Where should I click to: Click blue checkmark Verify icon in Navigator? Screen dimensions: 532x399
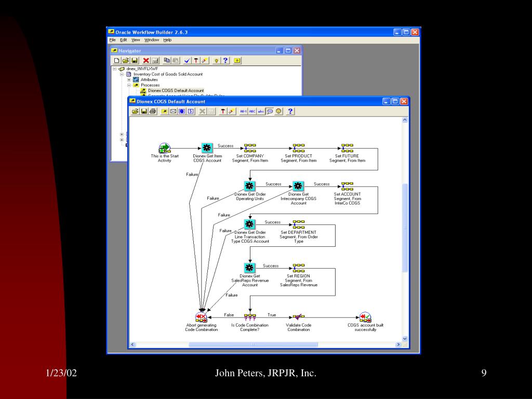[187, 60]
